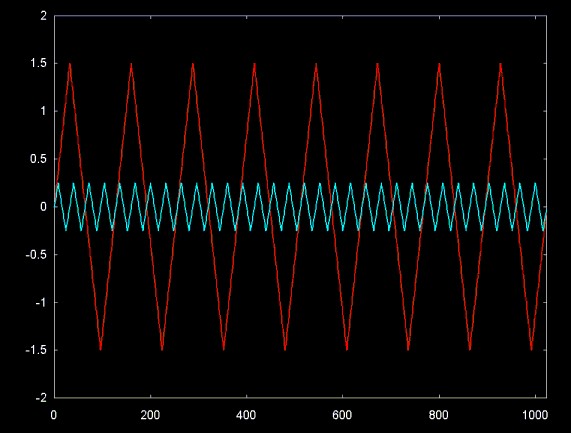Click the y-axis label -1.5
The height and width of the screenshot is (433, 571).
pos(36,350)
